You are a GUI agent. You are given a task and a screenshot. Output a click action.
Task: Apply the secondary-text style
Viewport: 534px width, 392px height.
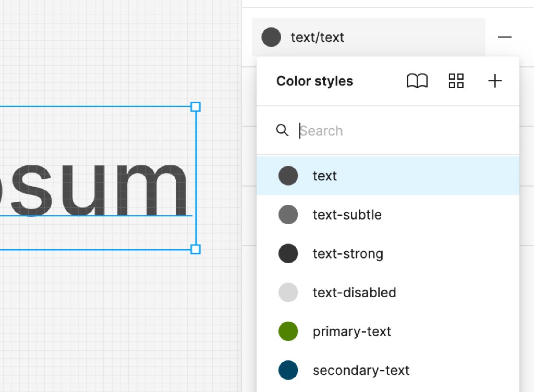coord(360,370)
